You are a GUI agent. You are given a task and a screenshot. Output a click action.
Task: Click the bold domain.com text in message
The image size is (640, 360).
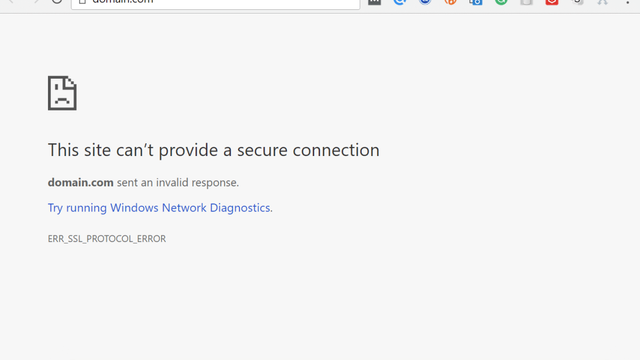(x=80, y=182)
